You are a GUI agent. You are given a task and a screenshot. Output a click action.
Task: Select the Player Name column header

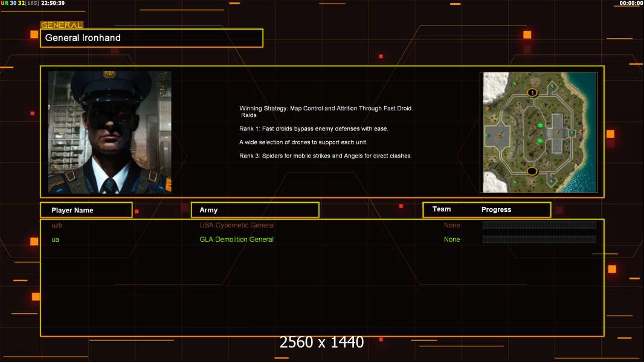coord(86,210)
